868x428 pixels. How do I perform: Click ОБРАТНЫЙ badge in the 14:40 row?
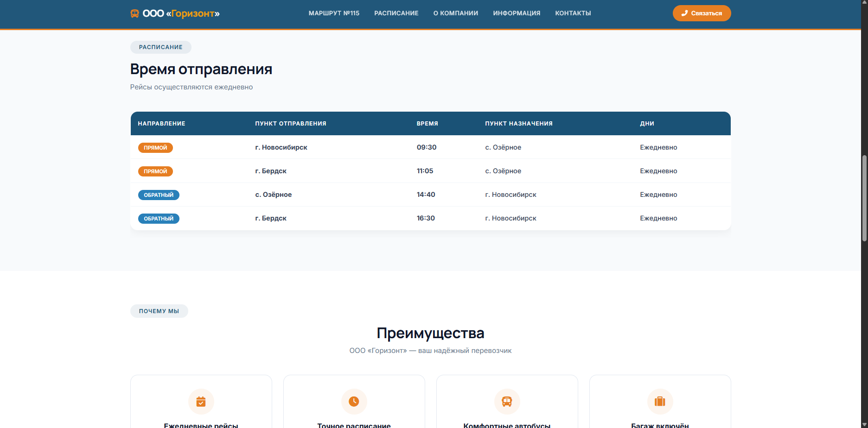pos(159,195)
